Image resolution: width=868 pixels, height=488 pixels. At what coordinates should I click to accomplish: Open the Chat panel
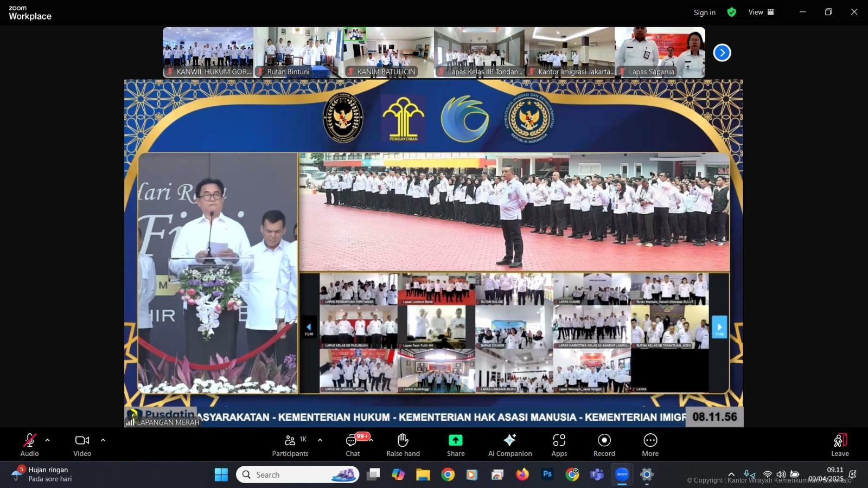[x=353, y=445]
